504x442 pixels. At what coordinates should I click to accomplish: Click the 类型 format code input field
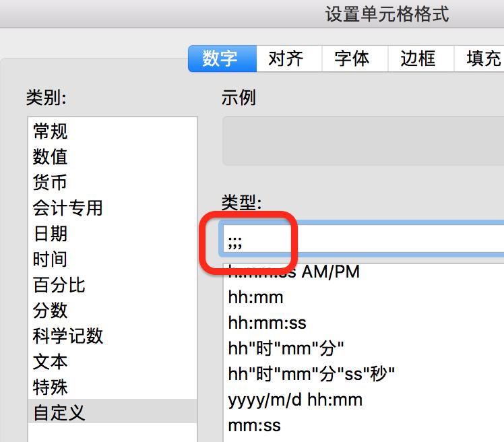pos(363,239)
